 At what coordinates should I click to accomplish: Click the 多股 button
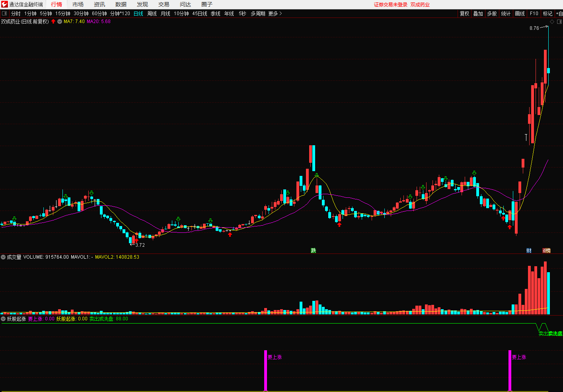(492, 14)
